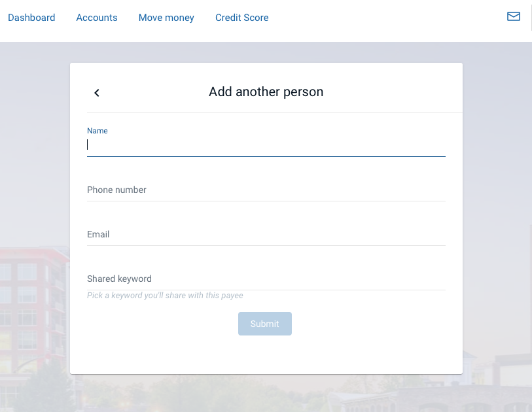Open the Credit Score page
The width and height of the screenshot is (532, 412).
click(242, 18)
